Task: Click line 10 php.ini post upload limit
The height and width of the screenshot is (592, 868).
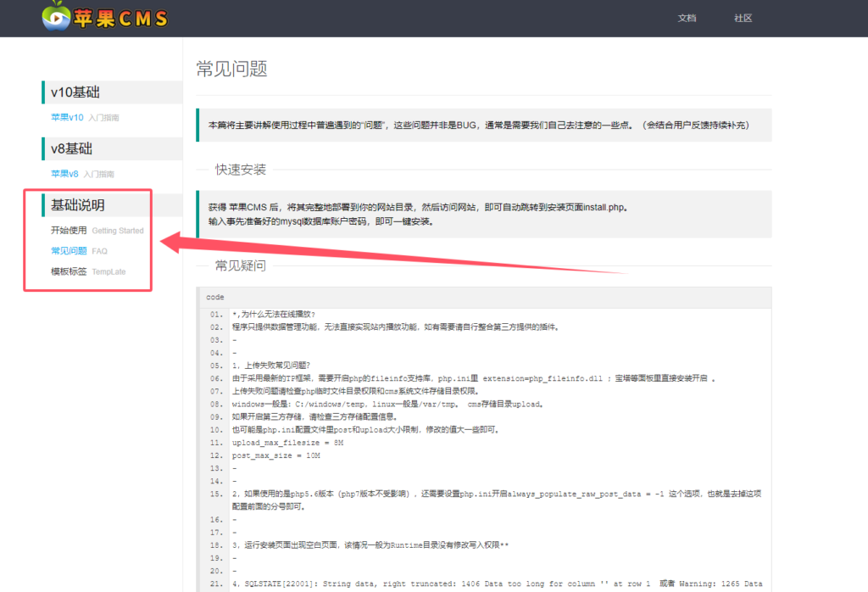Action: point(366,430)
